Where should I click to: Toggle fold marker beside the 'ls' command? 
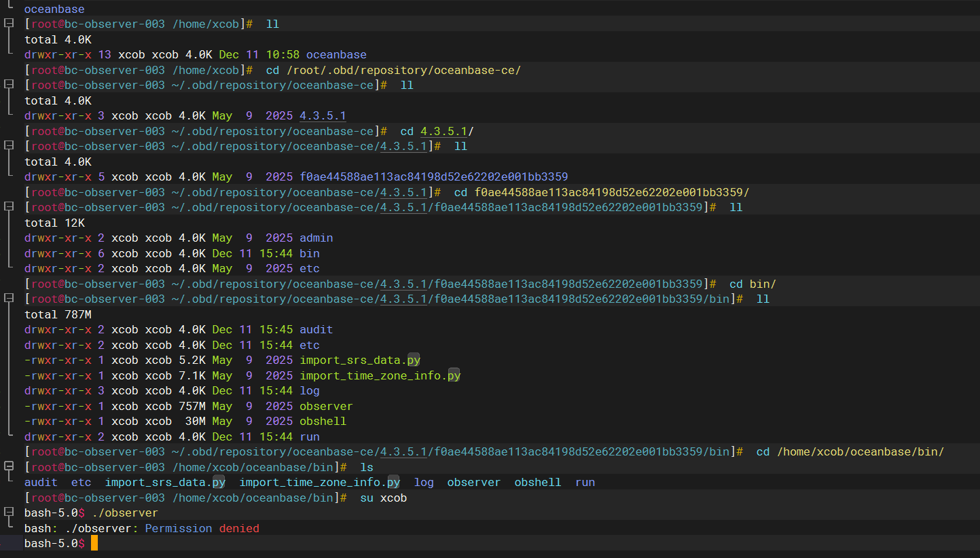(x=9, y=467)
